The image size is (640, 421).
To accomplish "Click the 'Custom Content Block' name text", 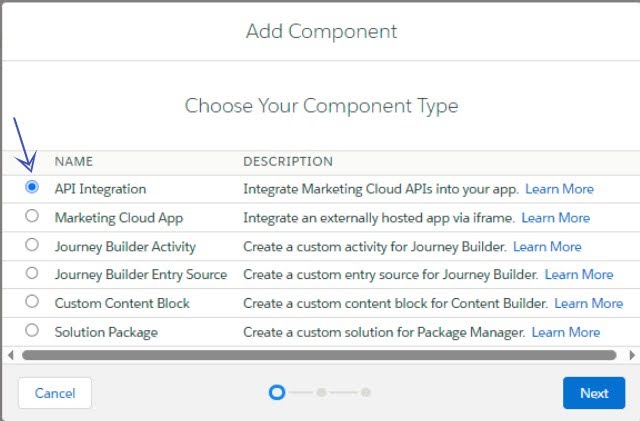I will click(122, 303).
